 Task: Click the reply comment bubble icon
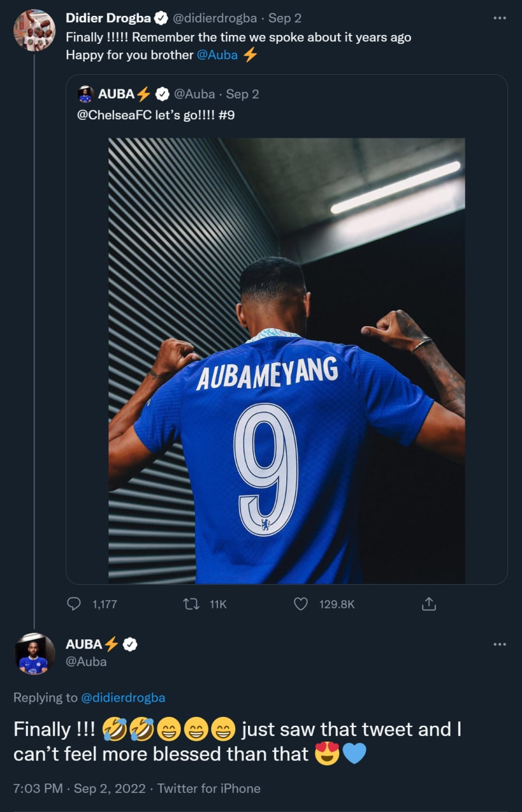74,604
